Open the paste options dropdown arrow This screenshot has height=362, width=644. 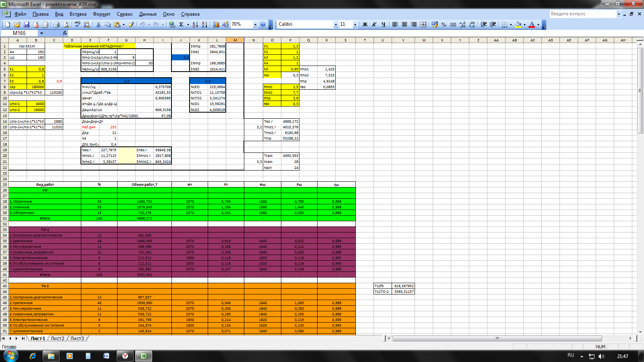coord(124,25)
